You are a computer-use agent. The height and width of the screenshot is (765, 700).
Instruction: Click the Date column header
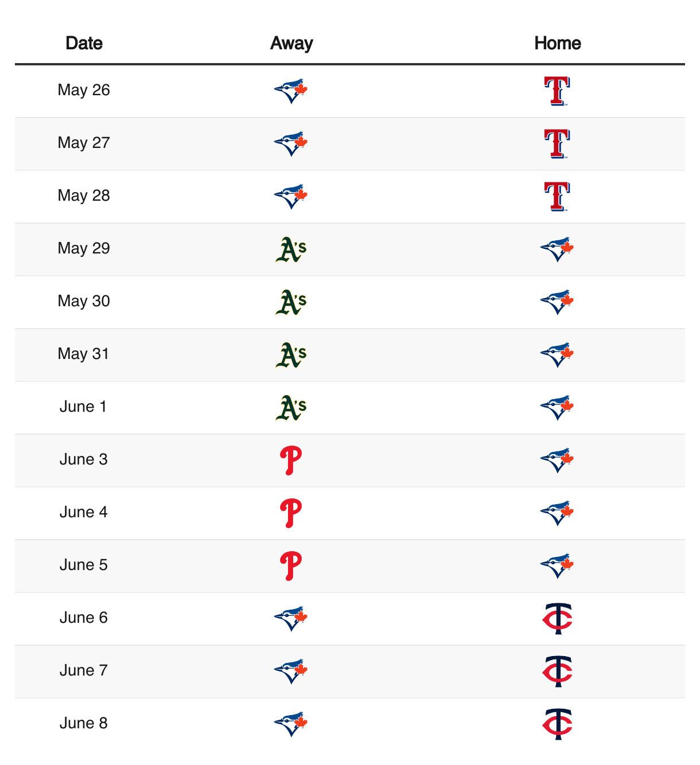(x=84, y=43)
